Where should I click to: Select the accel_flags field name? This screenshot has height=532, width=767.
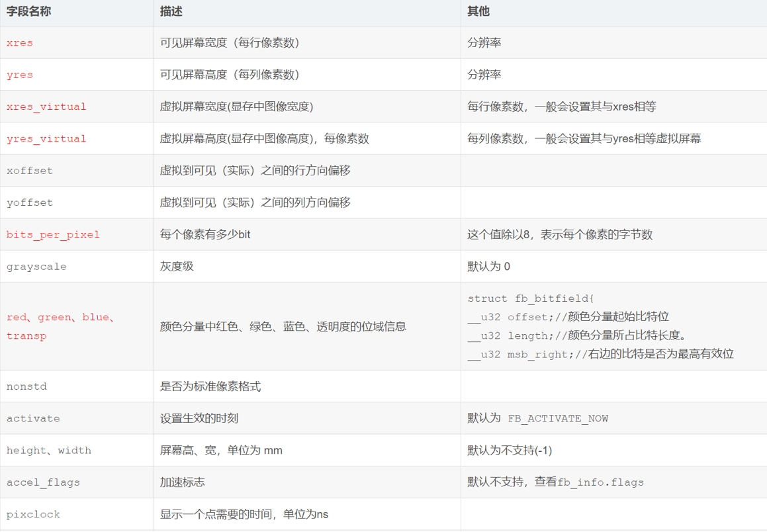coord(43,482)
